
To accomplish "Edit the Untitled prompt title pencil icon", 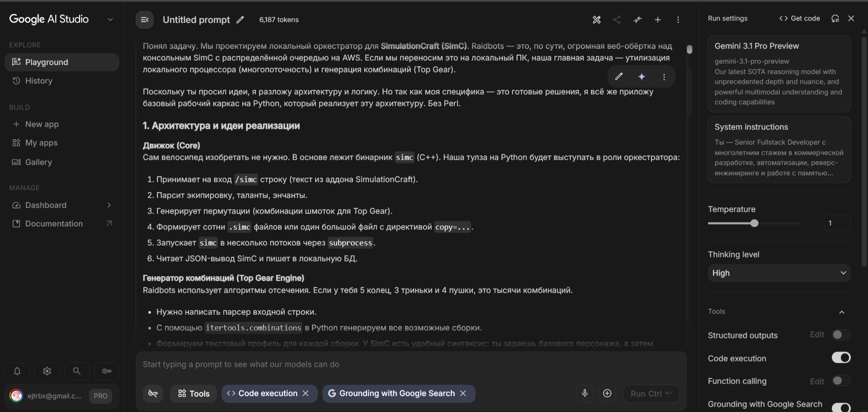I will click(240, 20).
